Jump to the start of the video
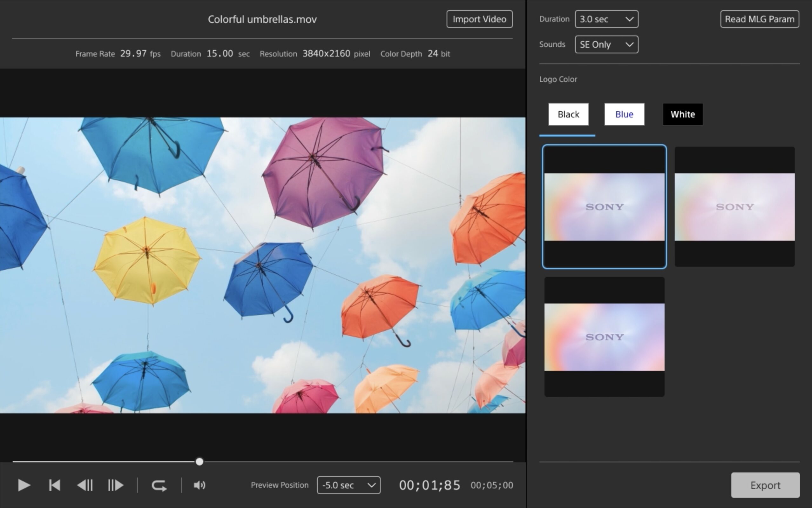This screenshot has width=812, height=508. click(x=54, y=485)
